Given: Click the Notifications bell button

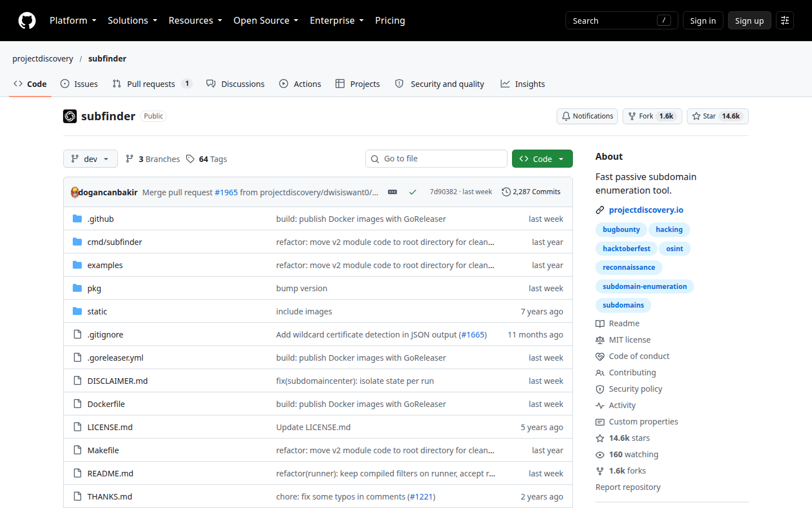Looking at the screenshot, I should [587, 116].
